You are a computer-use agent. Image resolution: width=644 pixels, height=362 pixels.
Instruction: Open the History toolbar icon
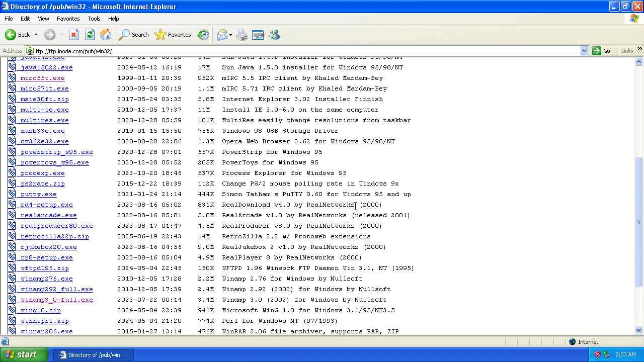point(203,35)
